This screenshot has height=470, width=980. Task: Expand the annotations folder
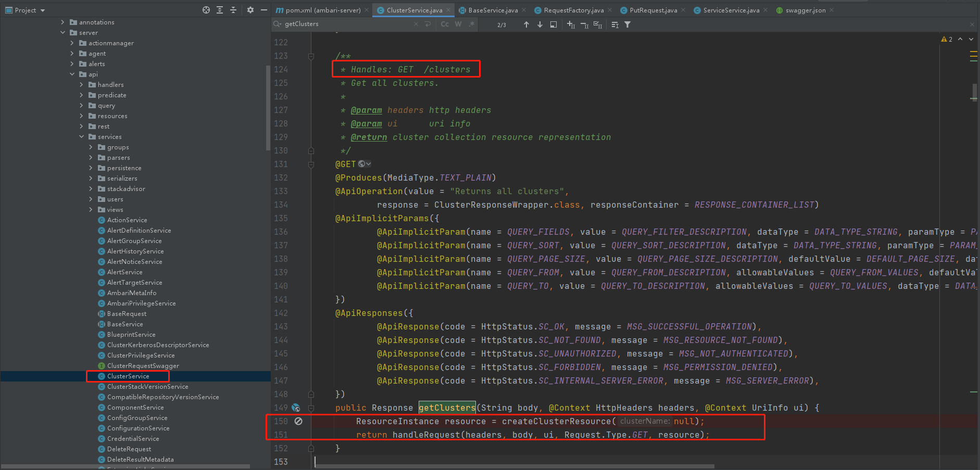[62, 22]
